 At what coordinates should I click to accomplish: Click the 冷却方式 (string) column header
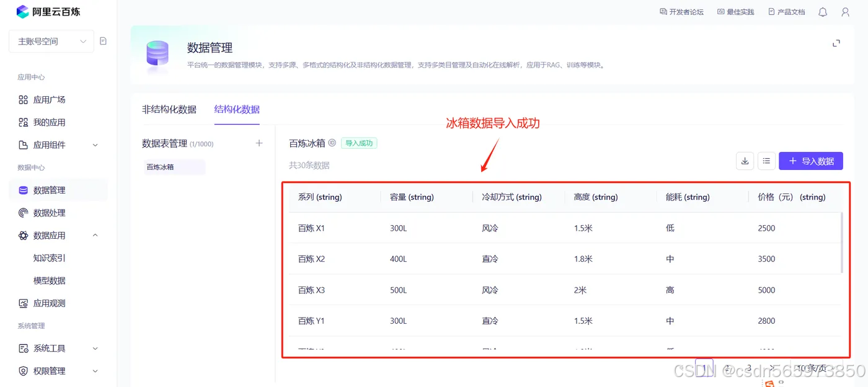[x=511, y=197]
